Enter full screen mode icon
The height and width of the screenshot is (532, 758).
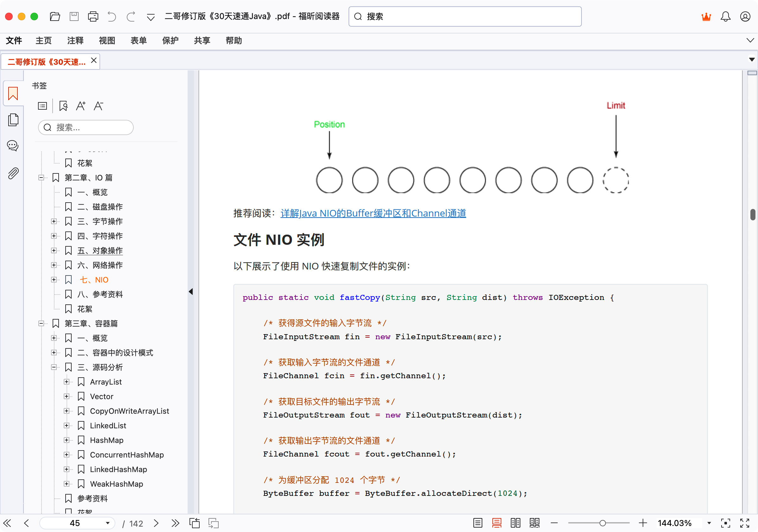(x=744, y=523)
